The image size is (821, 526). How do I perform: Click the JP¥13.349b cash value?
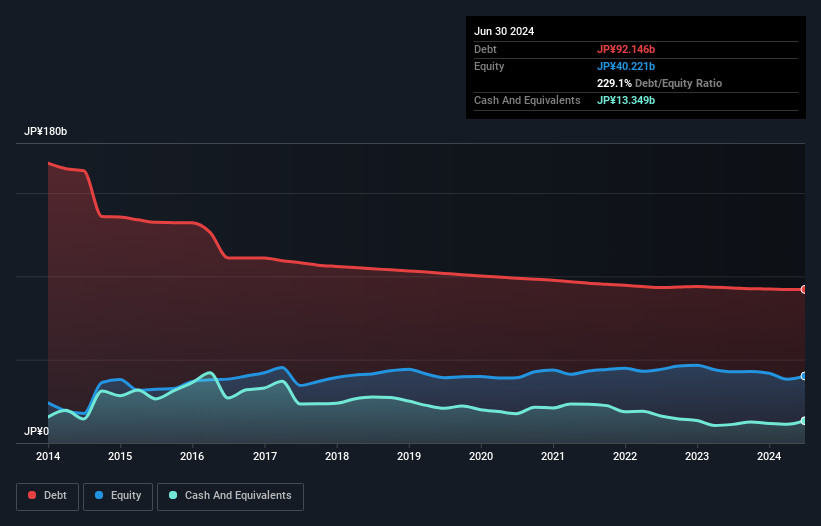(x=626, y=100)
